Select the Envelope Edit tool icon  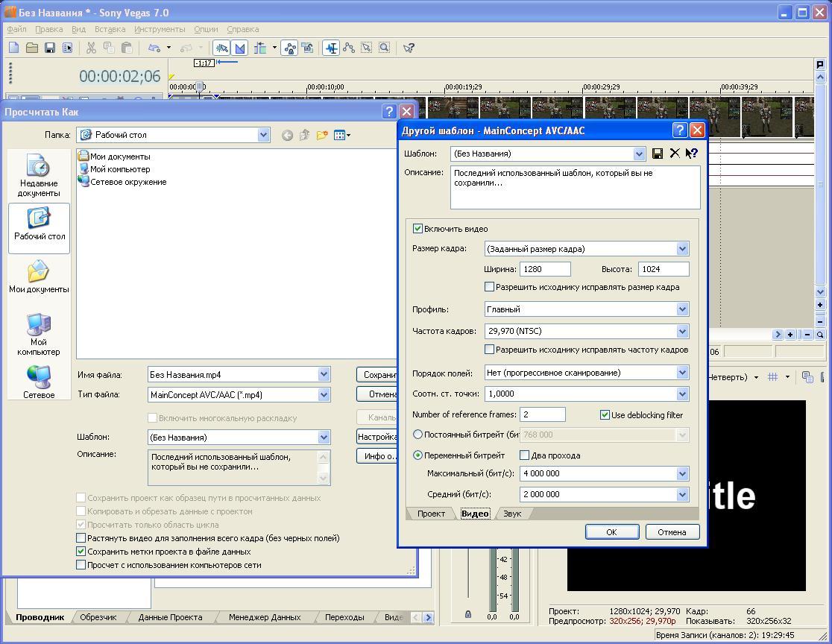point(349,48)
